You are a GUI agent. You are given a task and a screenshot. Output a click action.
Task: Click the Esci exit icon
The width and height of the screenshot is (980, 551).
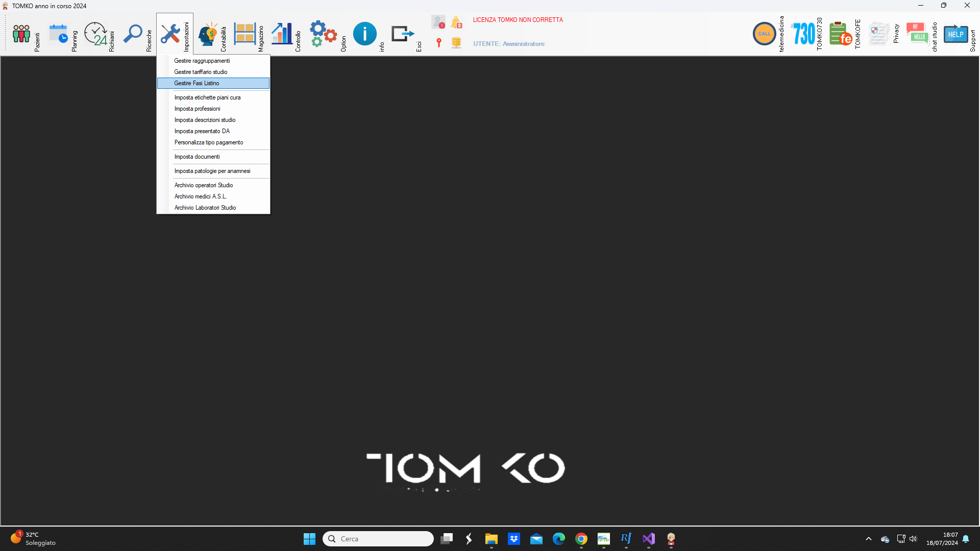403,34
